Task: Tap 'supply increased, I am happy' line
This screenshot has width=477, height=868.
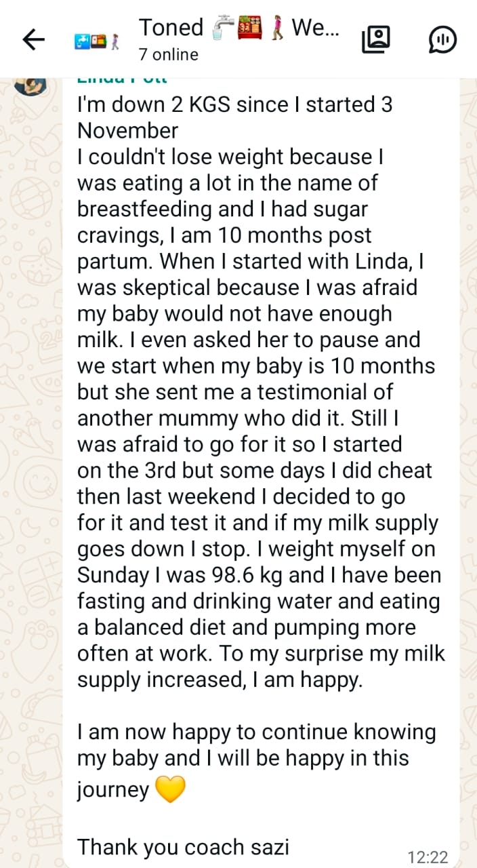Action: coord(220,679)
